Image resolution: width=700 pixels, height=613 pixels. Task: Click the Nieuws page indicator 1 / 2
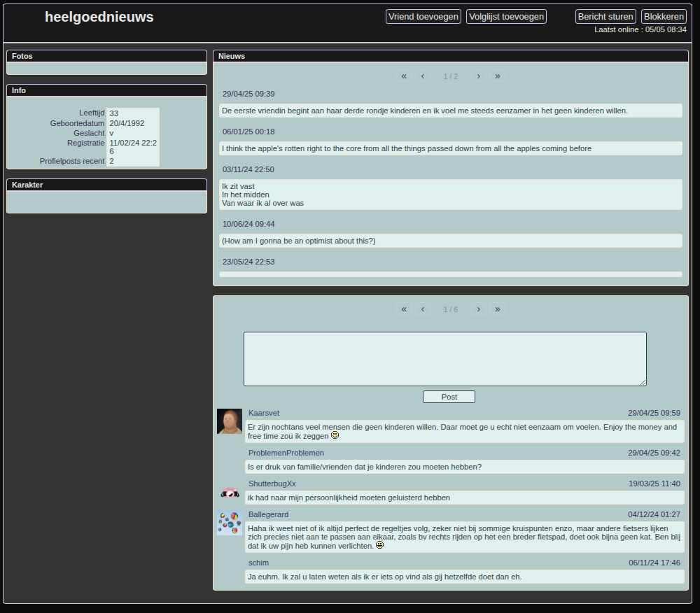(x=450, y=76)
